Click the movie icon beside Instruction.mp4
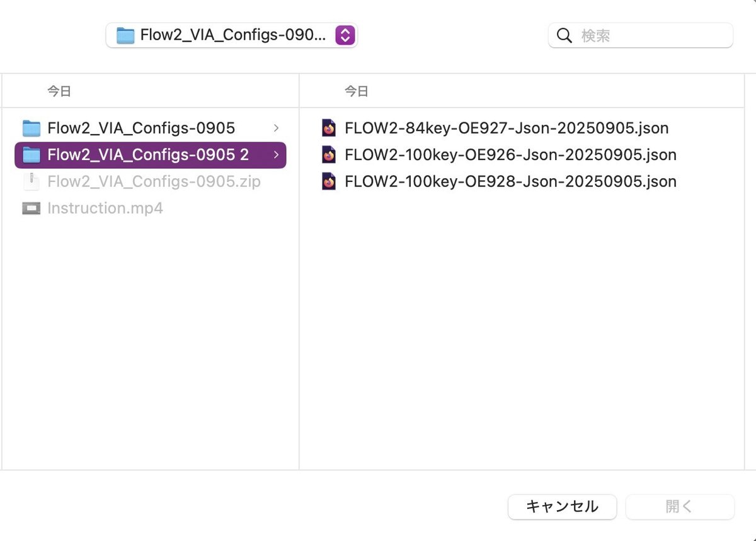Screen dimensions: 756x541 (x=32, y=208)
